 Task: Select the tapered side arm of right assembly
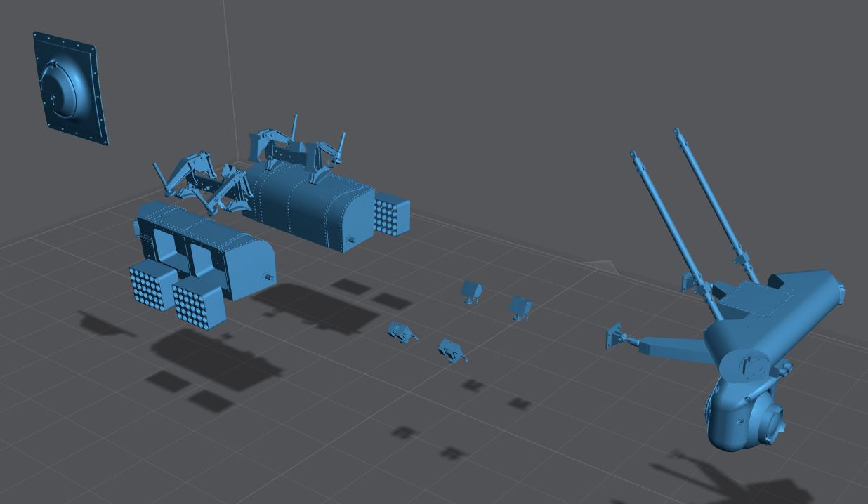coord(674,348)
